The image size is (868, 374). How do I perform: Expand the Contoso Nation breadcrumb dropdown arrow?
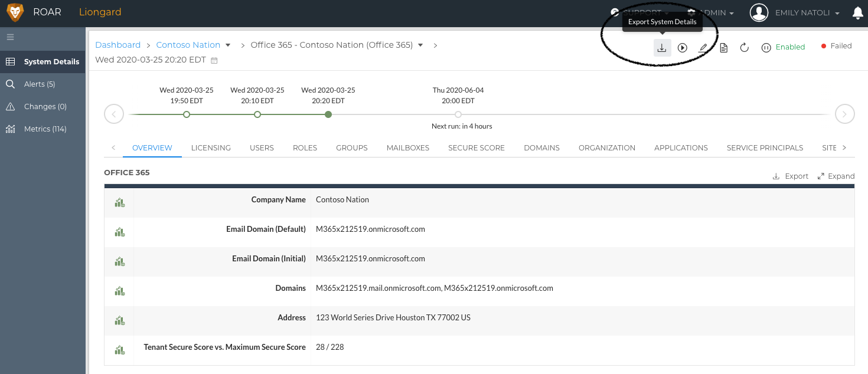(x=228, y=45)
